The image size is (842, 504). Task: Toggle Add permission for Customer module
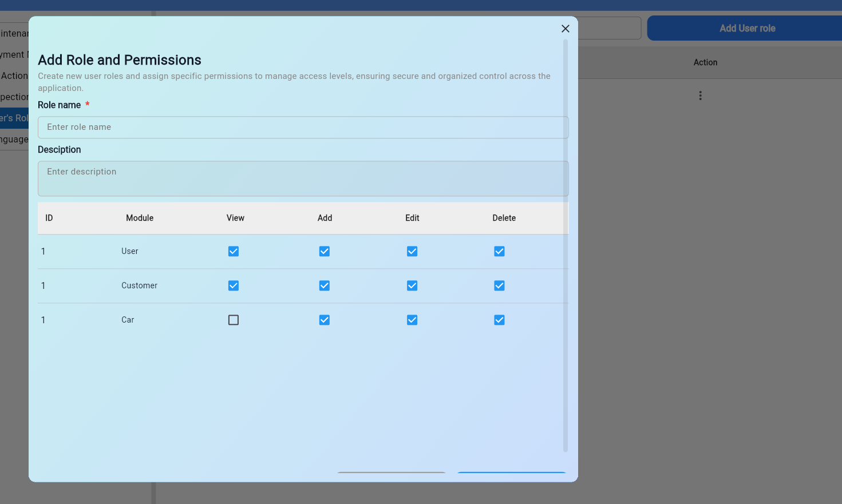(x=325, y=286)
